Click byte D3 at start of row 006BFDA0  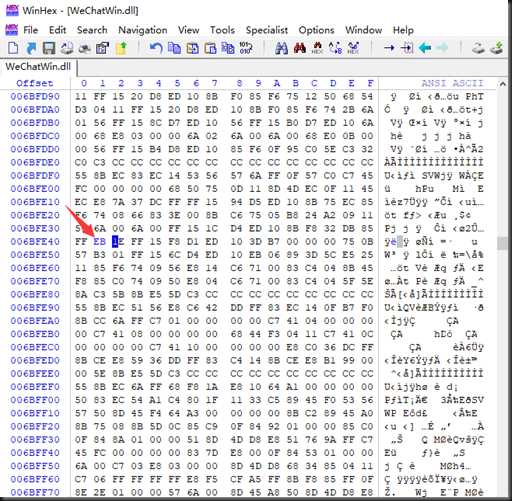[x=81, y=110]
